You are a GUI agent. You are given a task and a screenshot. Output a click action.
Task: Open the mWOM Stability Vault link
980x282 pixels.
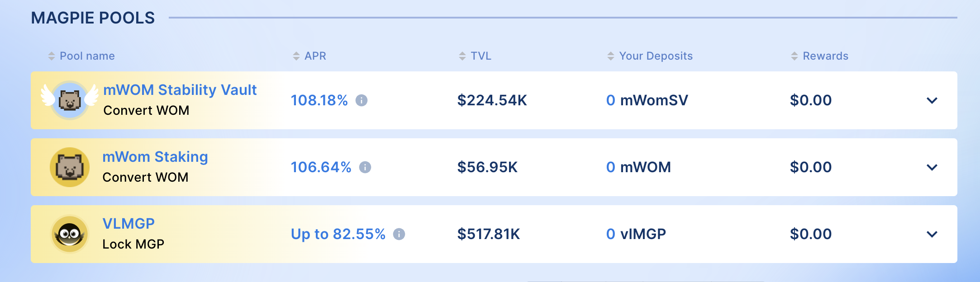[180, 90]
